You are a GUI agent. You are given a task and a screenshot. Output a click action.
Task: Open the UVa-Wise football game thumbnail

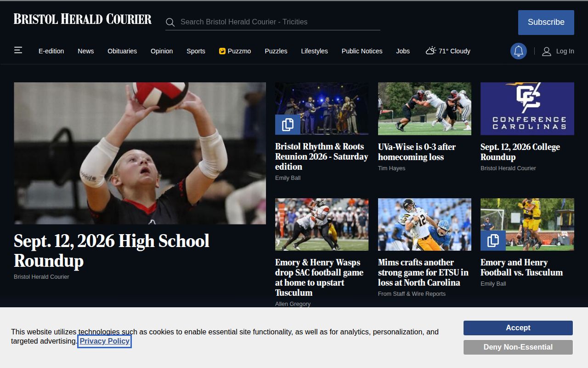point(424,109)
